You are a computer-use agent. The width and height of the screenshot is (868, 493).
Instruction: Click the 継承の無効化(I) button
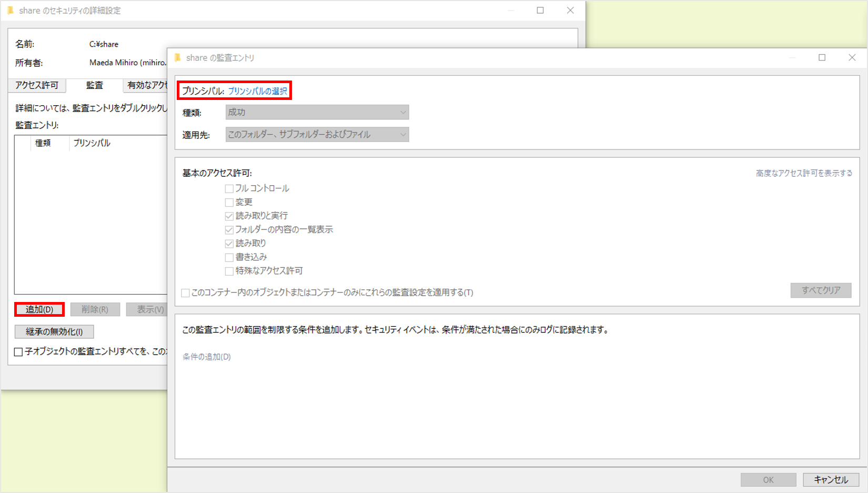pyautogui.click(x=54, y=331)
